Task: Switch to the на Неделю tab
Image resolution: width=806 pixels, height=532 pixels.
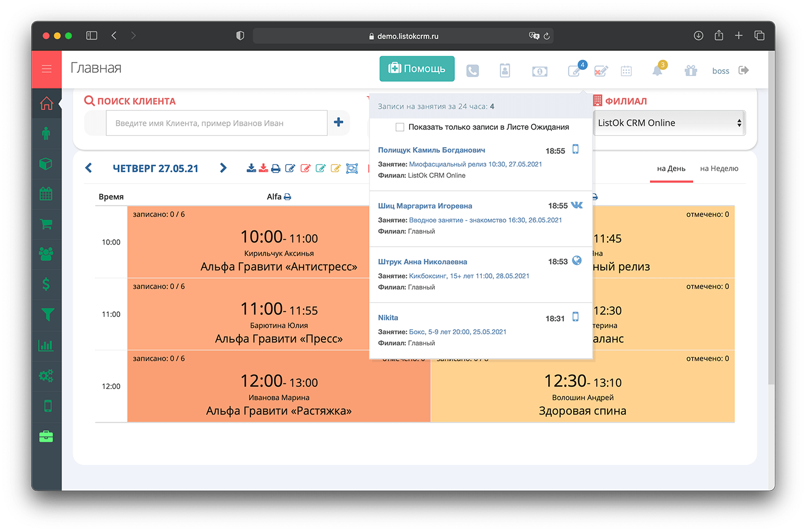Action: 719,169
